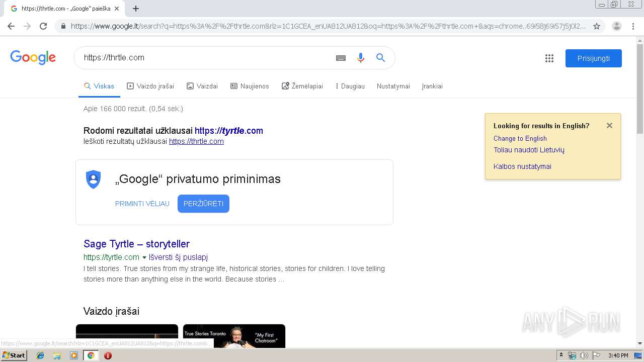The height and width of the screenshot is (362, 644).
Task: Click the red Opera-like taskbar icon
Action: coord(108,355)
